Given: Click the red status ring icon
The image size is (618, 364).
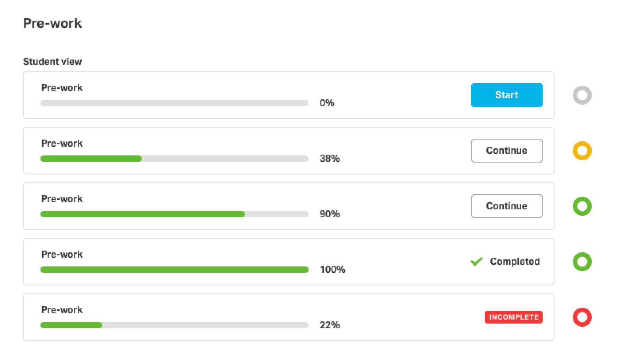Looking at the screenshot, I should (x=582, y=317).
